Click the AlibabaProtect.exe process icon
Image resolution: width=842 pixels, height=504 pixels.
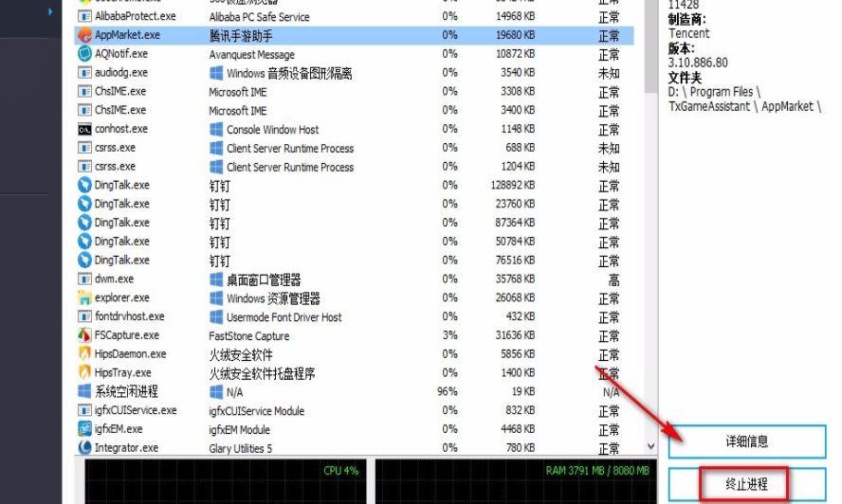(x=84, y=17)
